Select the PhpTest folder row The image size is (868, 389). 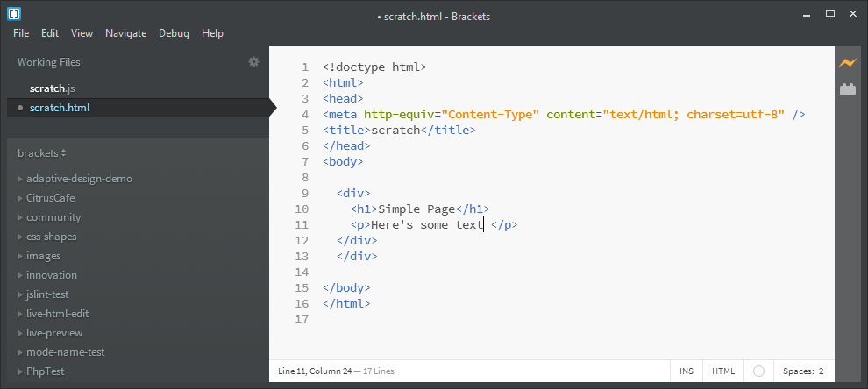click(x=138, y=371)
